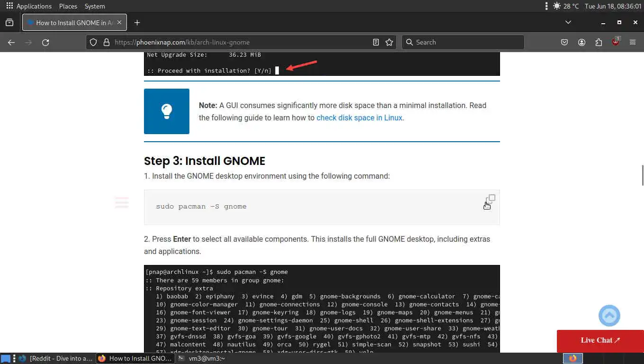Screen dimensions: 644x364
Task: Toggle reader view for this page
Action: click(x=376, y=42)
